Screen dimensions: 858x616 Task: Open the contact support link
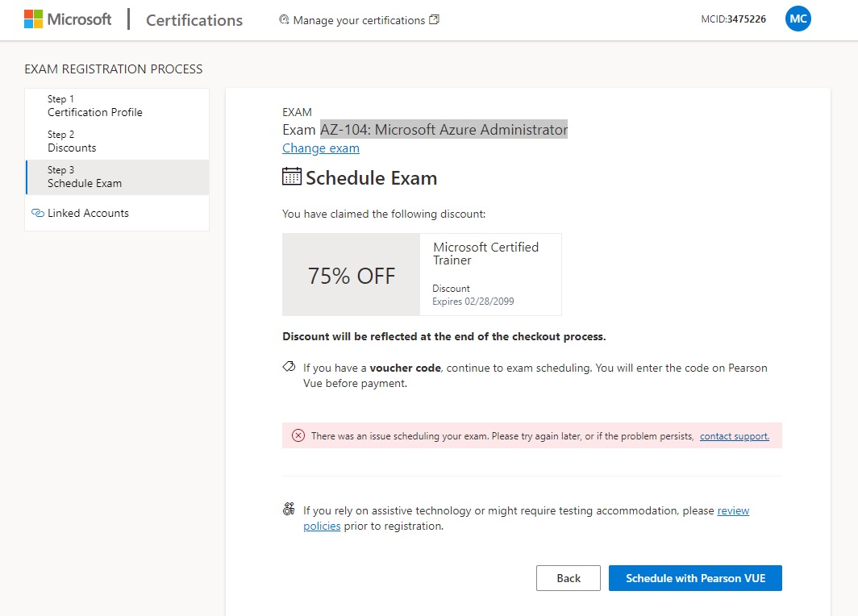click(x=735, y=436)
